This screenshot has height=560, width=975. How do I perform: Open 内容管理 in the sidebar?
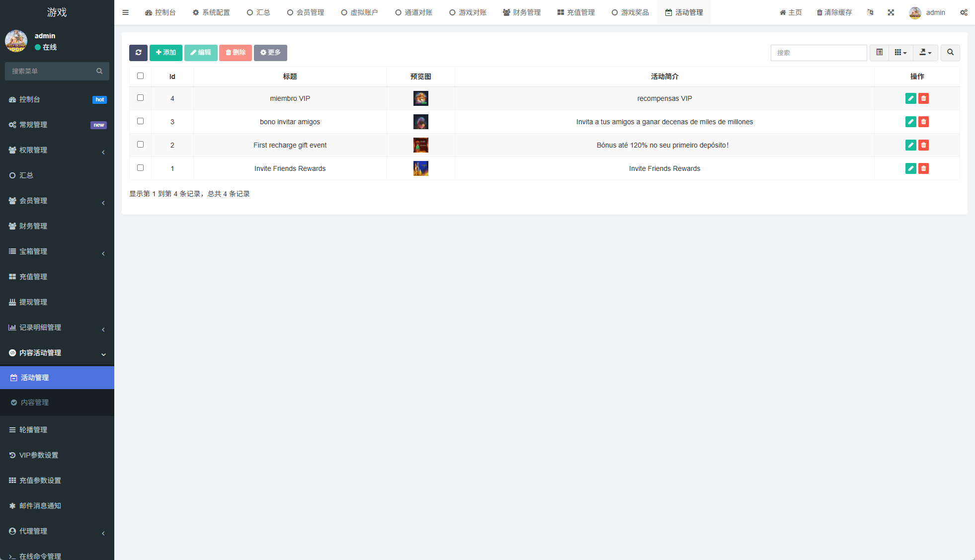click(x=35, y=402)
